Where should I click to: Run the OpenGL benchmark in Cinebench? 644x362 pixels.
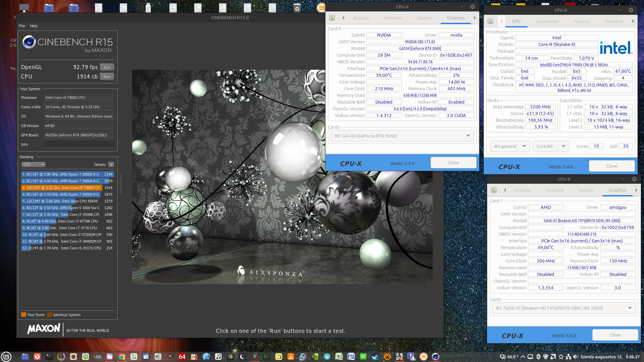click(x=107, y=67)
